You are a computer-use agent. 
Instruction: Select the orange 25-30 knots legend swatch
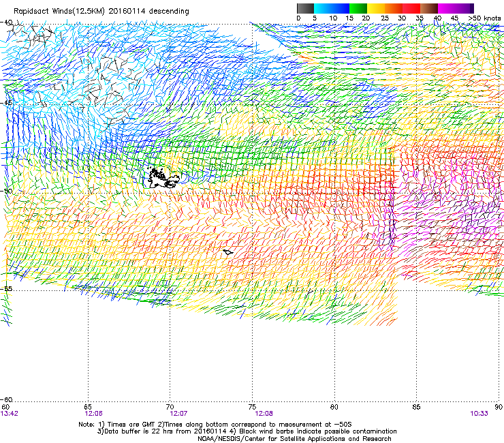394,8
